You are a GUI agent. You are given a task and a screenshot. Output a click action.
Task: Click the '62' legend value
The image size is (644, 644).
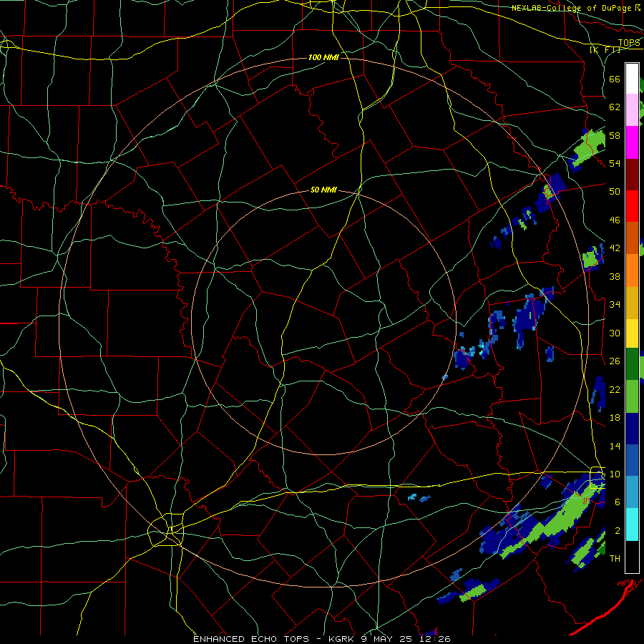click(615, 107)
